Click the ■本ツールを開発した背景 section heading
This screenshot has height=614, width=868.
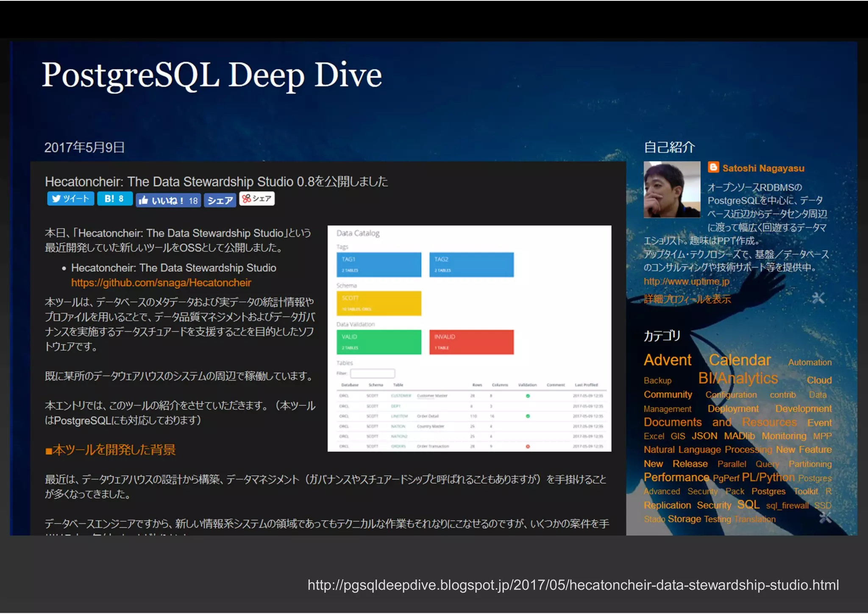click(x=110, y=449)
